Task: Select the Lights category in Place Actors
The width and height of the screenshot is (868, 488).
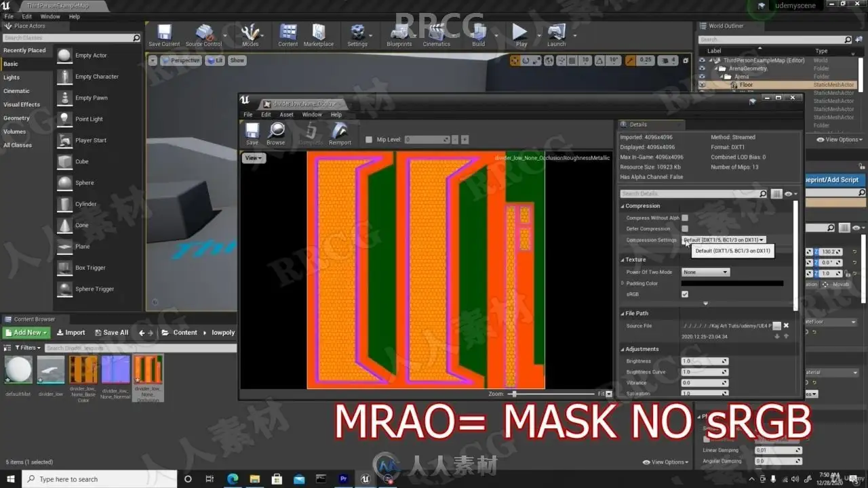Action: click(12, 77)
